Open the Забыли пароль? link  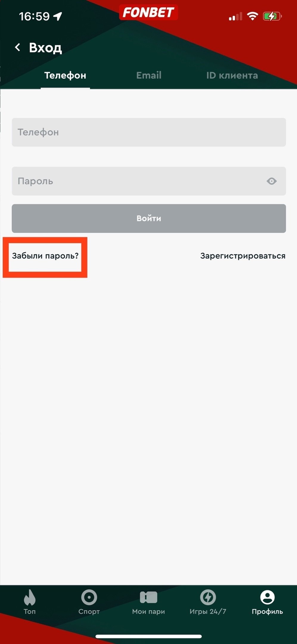(45, 256)
